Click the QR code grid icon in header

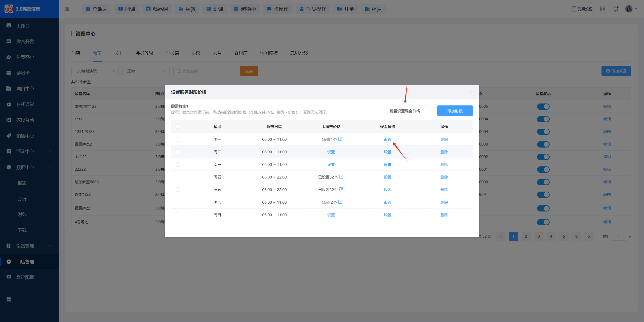(x=602, y=9)
